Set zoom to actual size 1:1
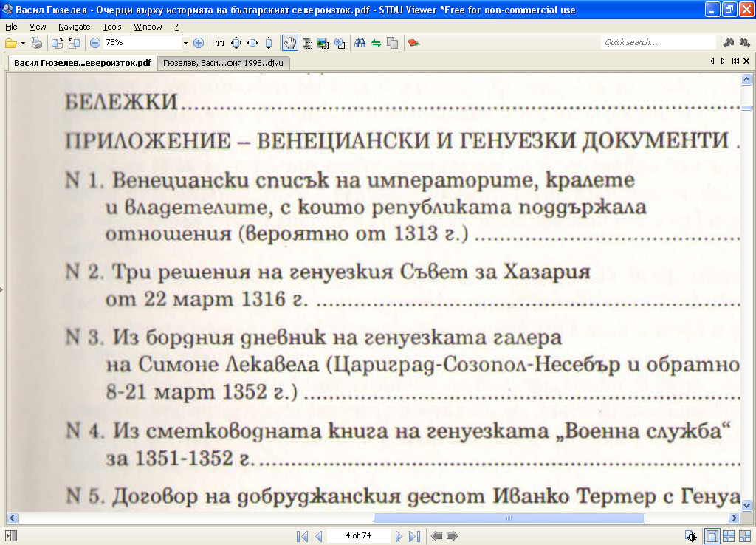Viewport: 756px width, 545px height. pos(220,43)
